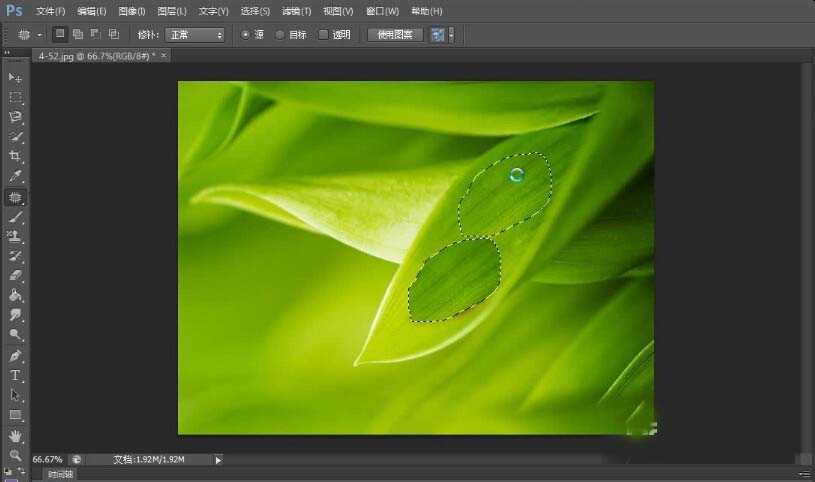Open the 修补 mode dropdown (正常)
This screenshot has width=815, height=482.
(x=194, y=34)
